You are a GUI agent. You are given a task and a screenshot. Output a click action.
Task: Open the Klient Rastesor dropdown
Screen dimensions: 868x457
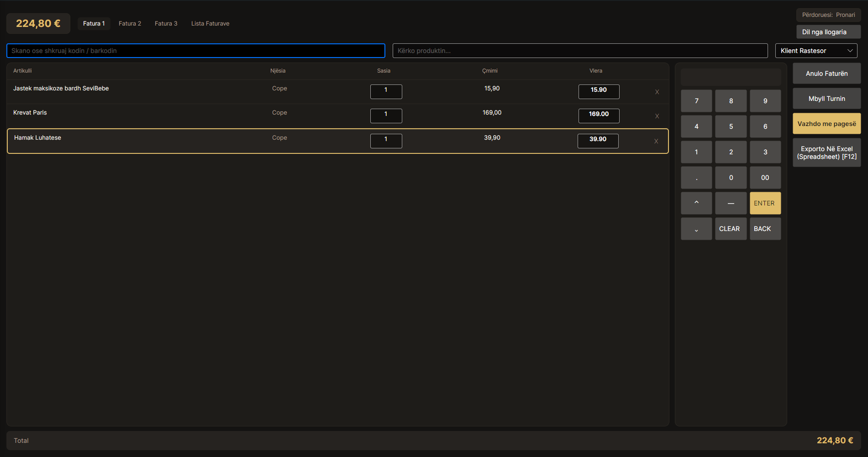[x=816, y=51]
